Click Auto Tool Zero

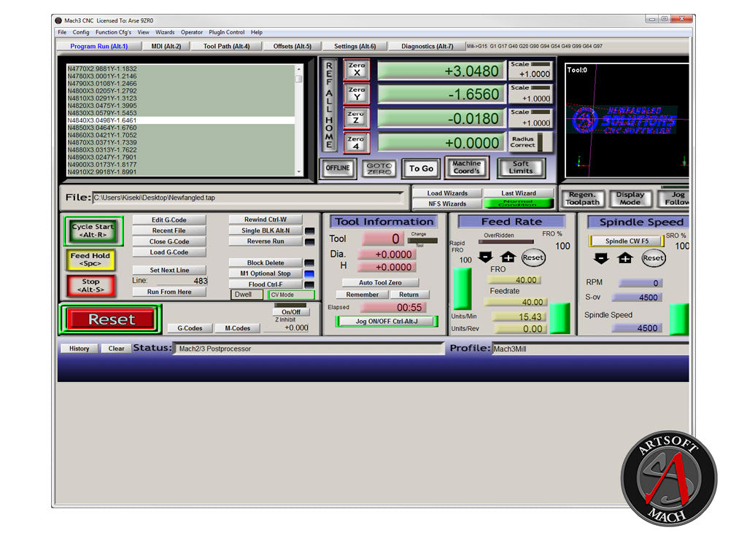(x=379, y=282)
